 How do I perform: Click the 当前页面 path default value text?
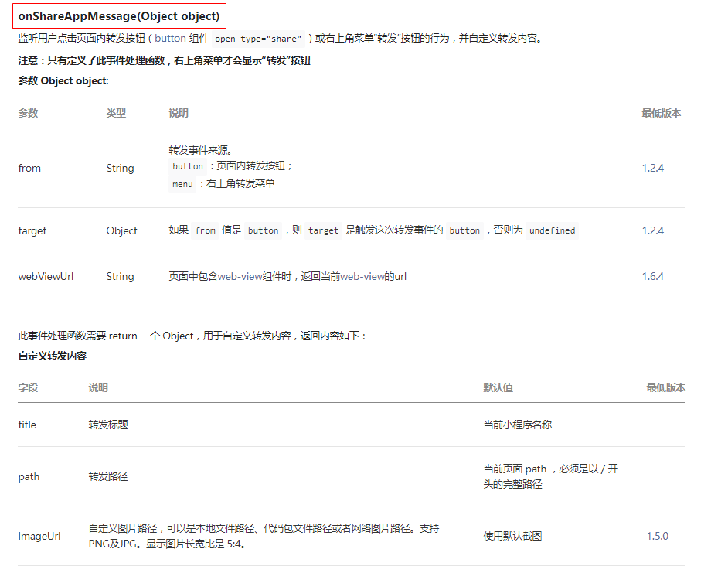click(551, 476)
